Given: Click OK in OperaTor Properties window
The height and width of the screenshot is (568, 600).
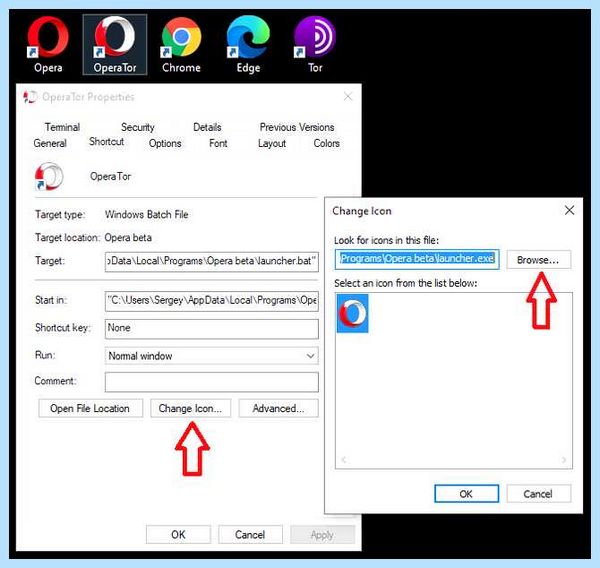Looking at the screenshot, I should [178, 534].
